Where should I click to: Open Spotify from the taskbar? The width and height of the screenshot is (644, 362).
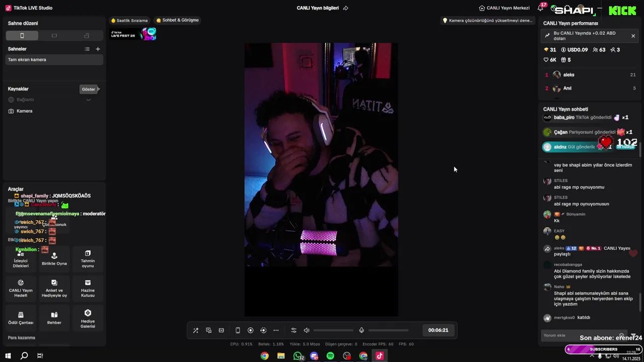tap(330, 356)
